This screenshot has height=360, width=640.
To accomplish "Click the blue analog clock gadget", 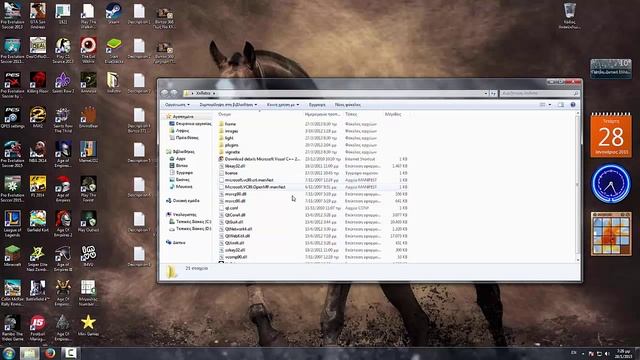I will point(611,184).
